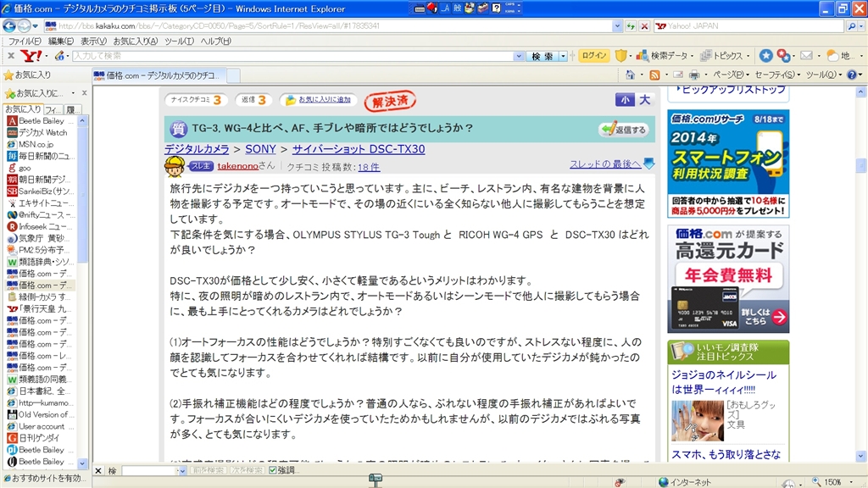
Task: Open the Yahoo toolbar search box dropdown
Action: click(519, 56)
